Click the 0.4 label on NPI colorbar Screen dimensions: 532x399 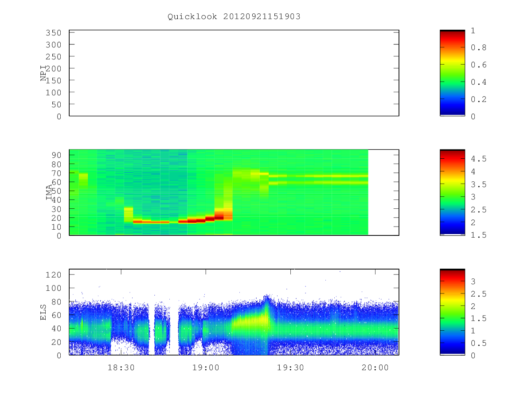tap(478, 82)
